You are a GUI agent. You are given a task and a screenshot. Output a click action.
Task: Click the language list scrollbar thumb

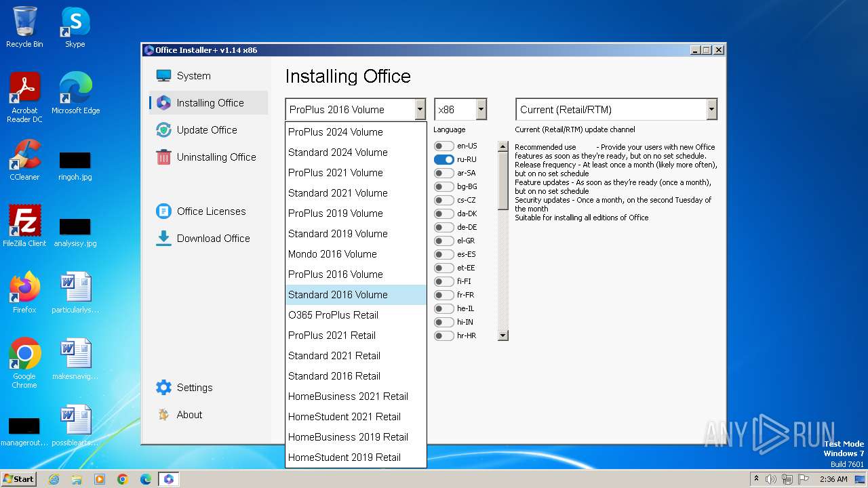tap(502, 180)
